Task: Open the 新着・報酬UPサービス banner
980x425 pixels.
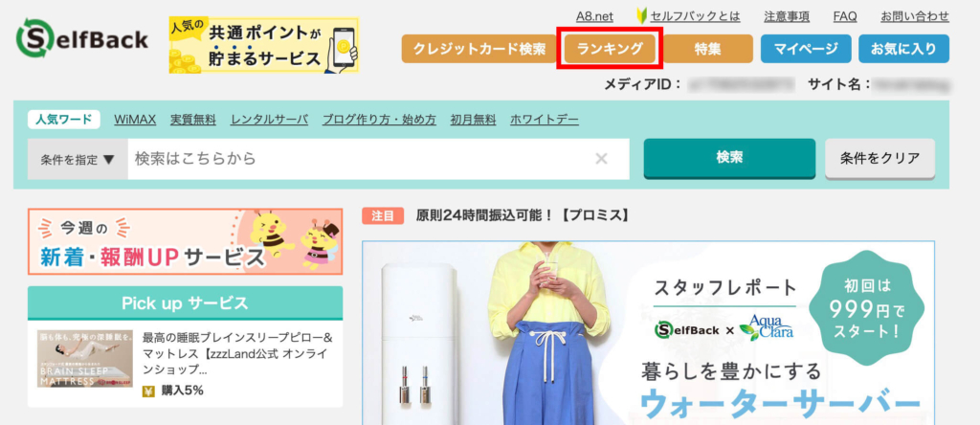Action: click(186, 242)
